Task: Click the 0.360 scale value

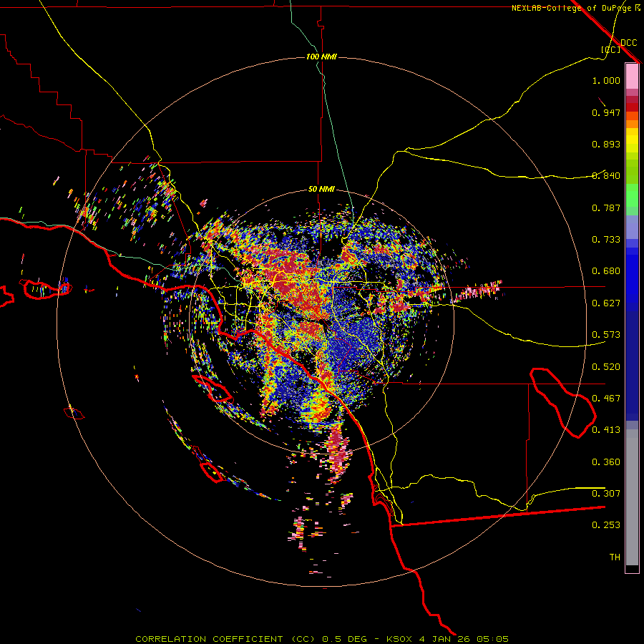Action: tap(606, 462)
